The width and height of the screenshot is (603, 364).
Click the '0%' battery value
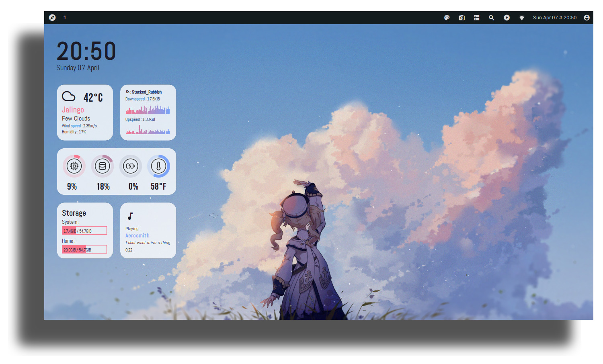pos(133,186)
